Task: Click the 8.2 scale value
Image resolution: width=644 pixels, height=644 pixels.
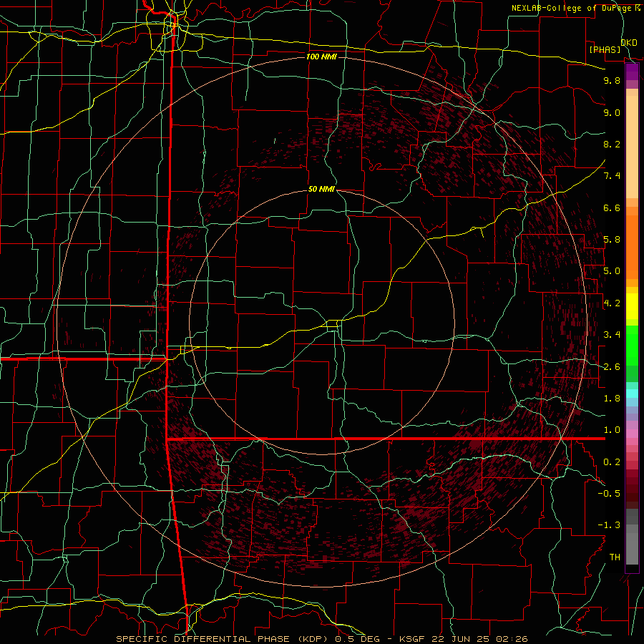Action: point(612,144)
